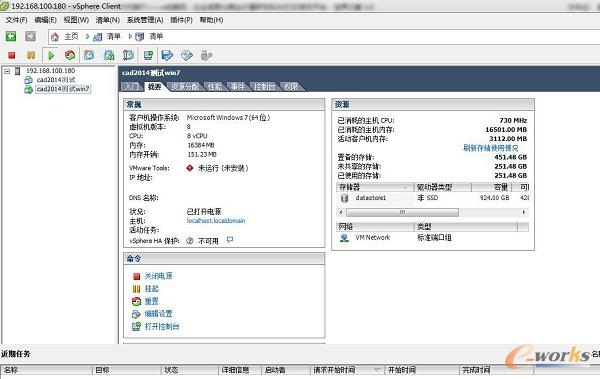This screenshot has height=379, width=600.
Task: Sort storage by 存储器 column header
Action: click(x=375, y=187)
